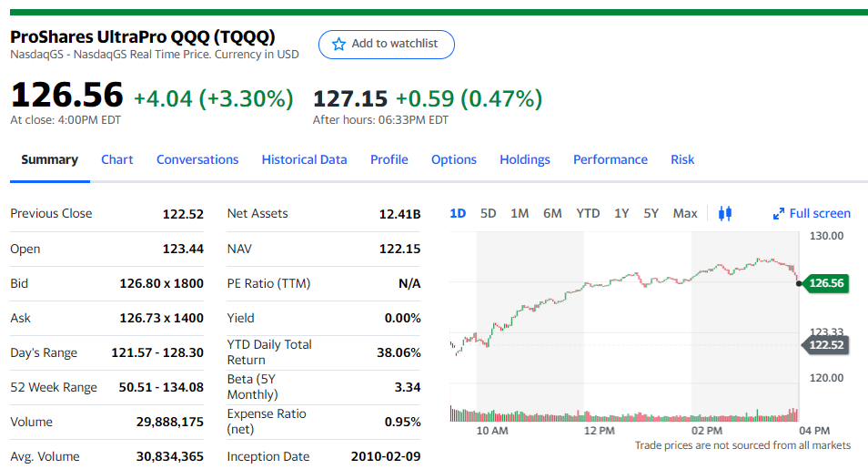Image resolution: width=868 pixels, height=469 pixels.
Task: Click Day's Range value 121.57 - 128.30
Action: click(x=157, y=352)
